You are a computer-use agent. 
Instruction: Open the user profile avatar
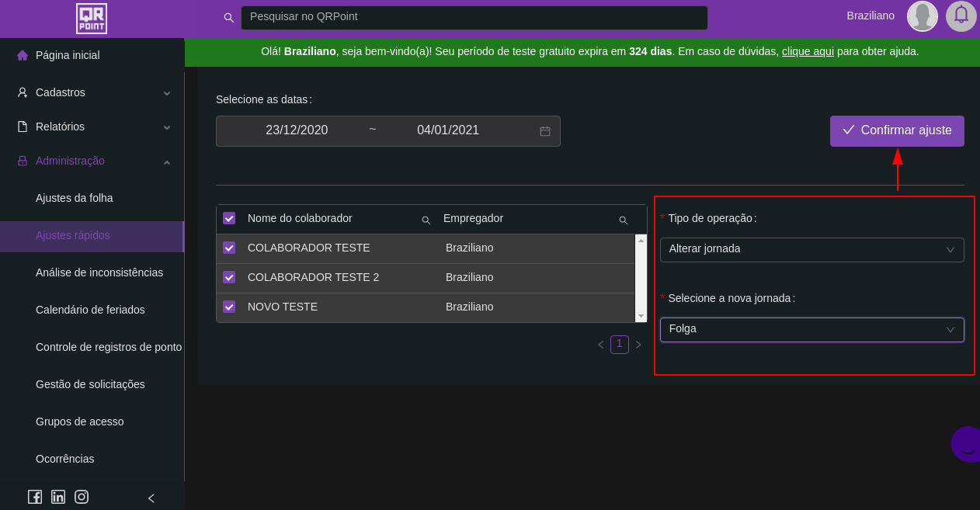point(922,16)
